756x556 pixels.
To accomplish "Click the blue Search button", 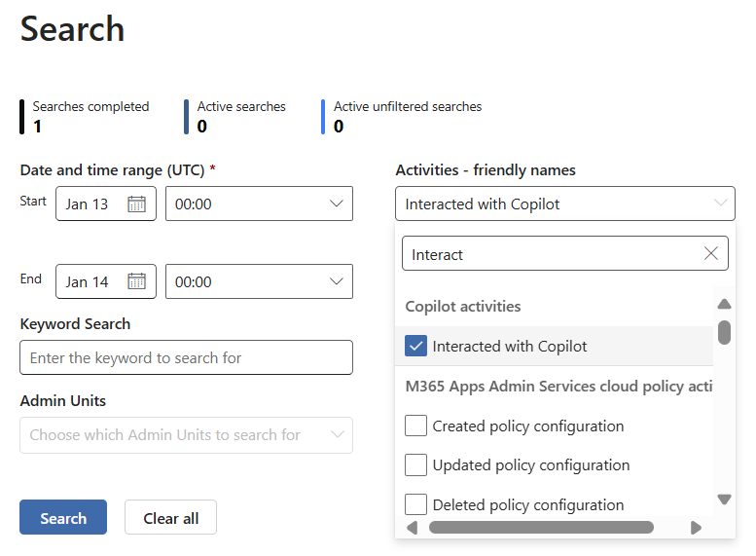I will point(63,517).
